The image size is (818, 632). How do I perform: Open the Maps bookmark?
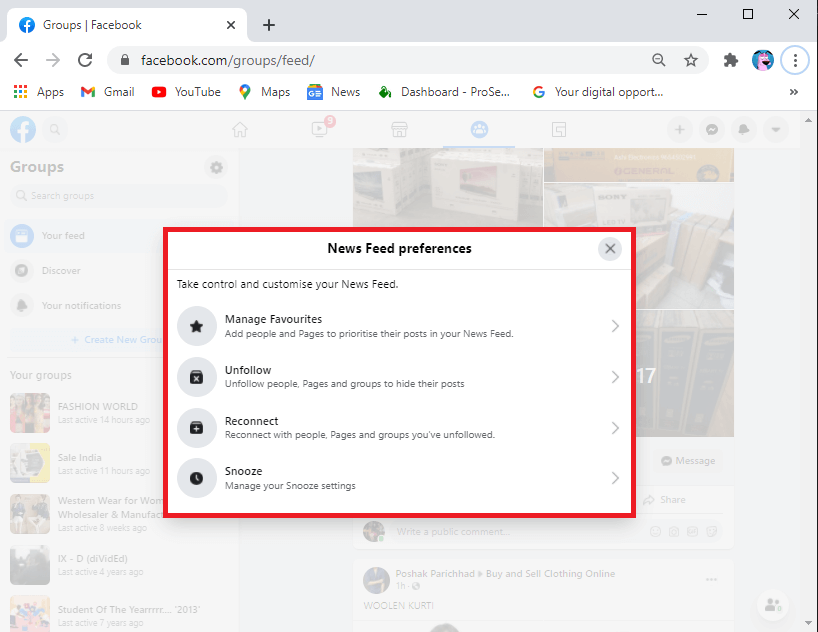[264, 92]
